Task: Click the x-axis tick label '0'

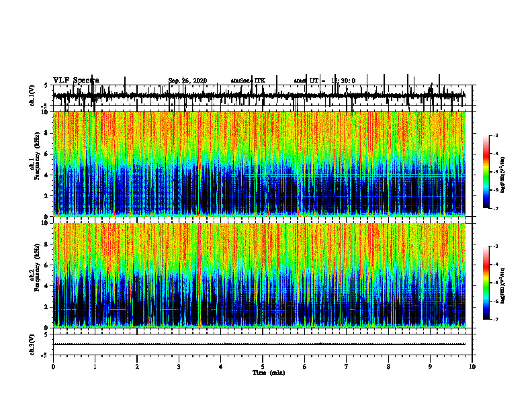Action: click(53, 367)
